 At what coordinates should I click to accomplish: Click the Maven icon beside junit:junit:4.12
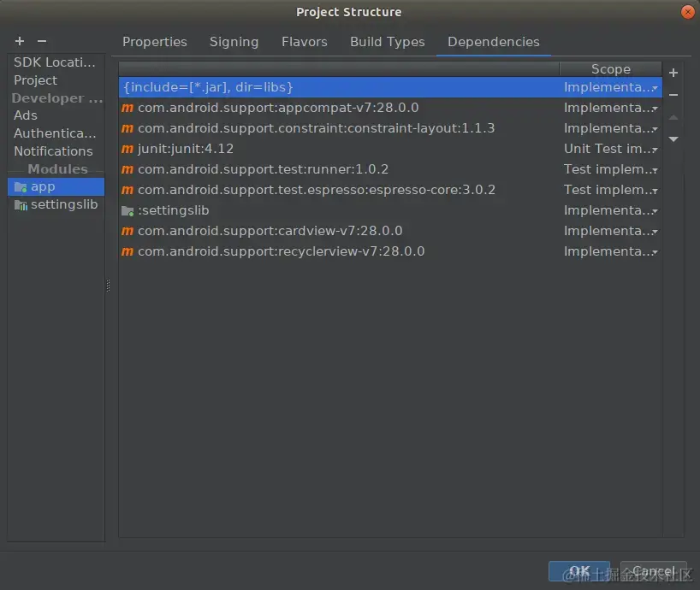128,149
